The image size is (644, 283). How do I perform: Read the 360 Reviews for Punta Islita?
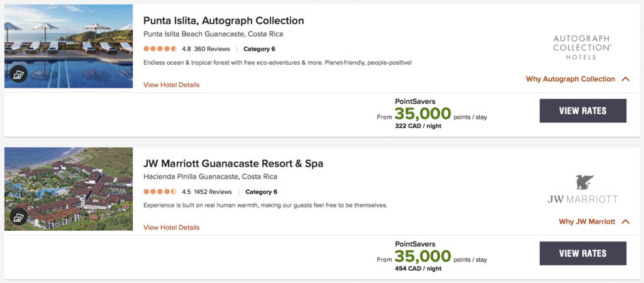pyautogui.click(x=209, y=49)
